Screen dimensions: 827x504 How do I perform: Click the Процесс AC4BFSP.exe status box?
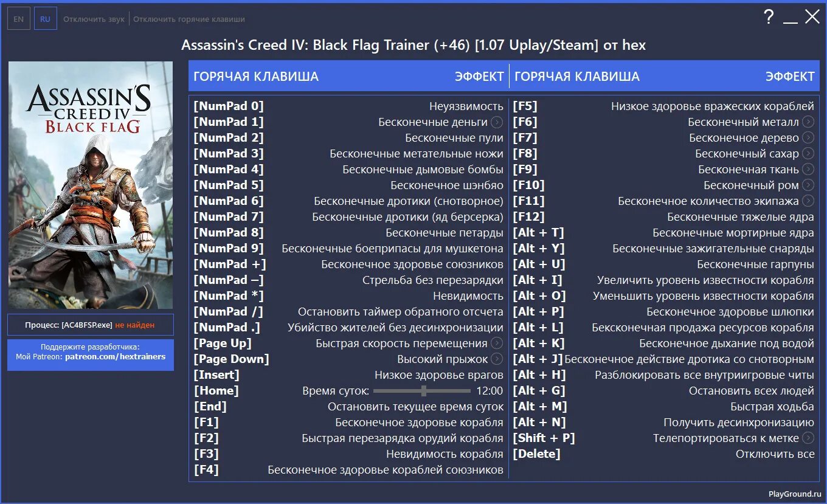click(x=91, y=325)
